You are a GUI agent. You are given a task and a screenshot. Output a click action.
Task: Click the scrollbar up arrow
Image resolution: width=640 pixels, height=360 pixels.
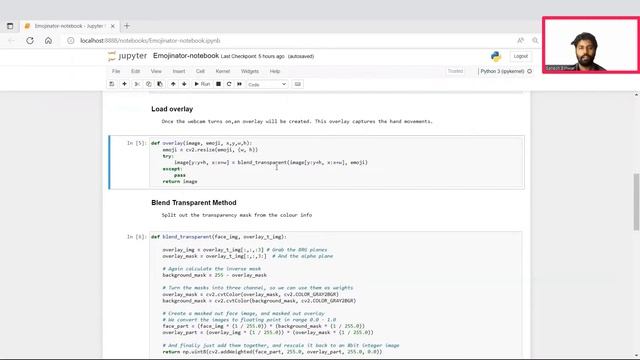636,94
